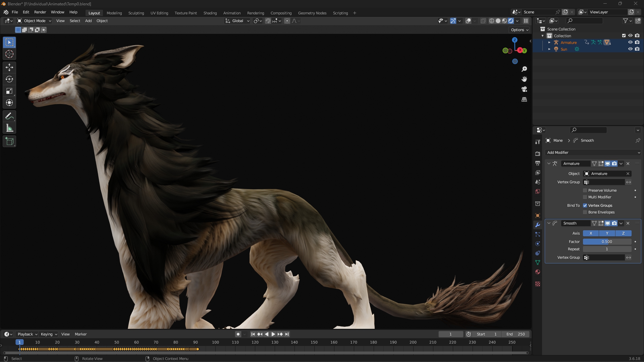Uncheck Vertex Groups under Bind To

tap(585, 205)
